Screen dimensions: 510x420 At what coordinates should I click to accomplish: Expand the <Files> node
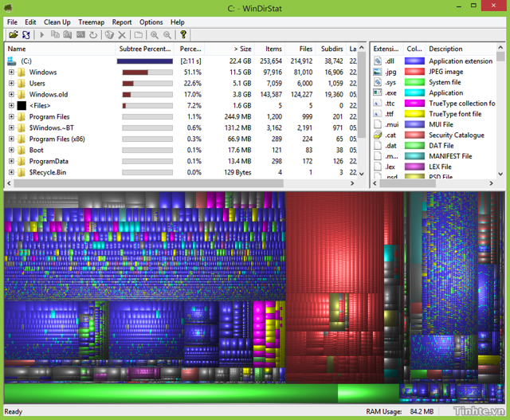(11, 105)
